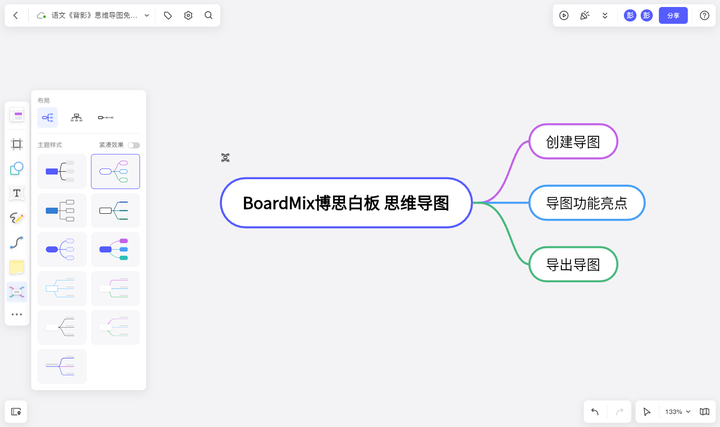Screen dimensions: 720x427
Task: Choose the horizontal mind map layout
Action: pos(48,118)
